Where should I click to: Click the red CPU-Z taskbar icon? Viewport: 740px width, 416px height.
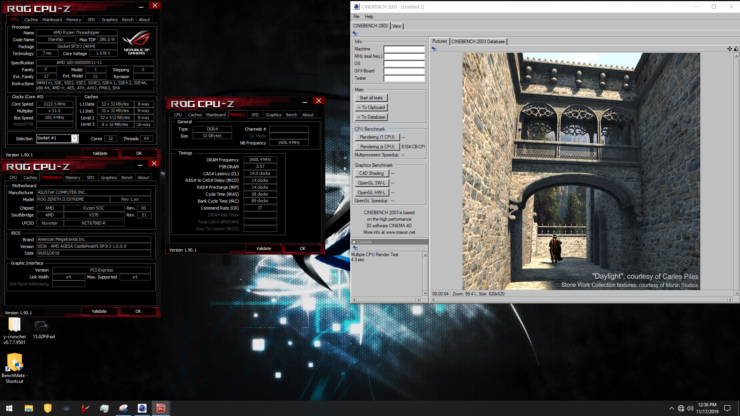(159, 408)
